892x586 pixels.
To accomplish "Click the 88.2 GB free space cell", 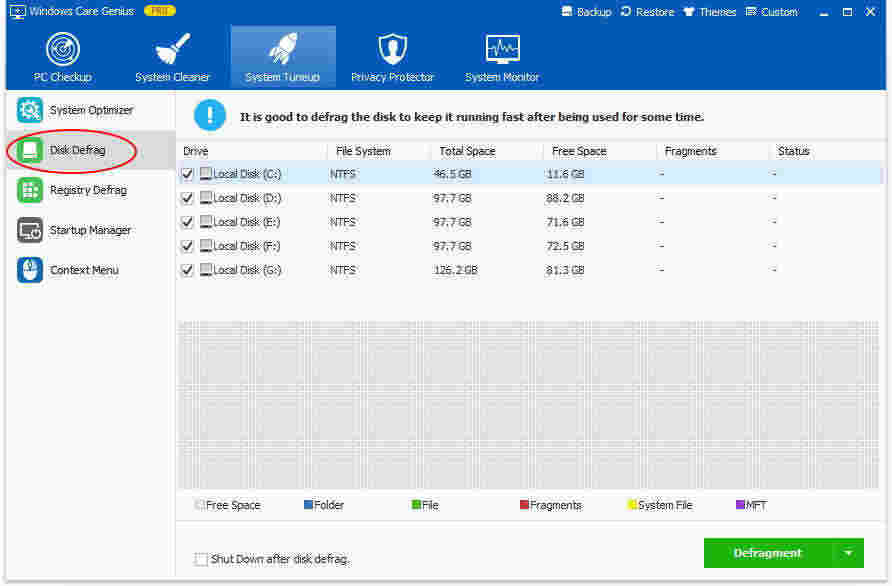I will click(x=565, y=198).
